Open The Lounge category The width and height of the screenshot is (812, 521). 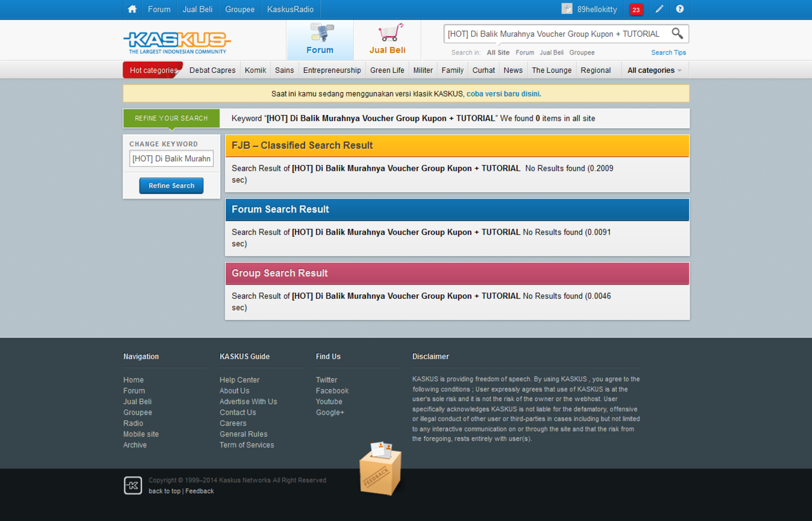pyautogui.click(x=552, y=70)
